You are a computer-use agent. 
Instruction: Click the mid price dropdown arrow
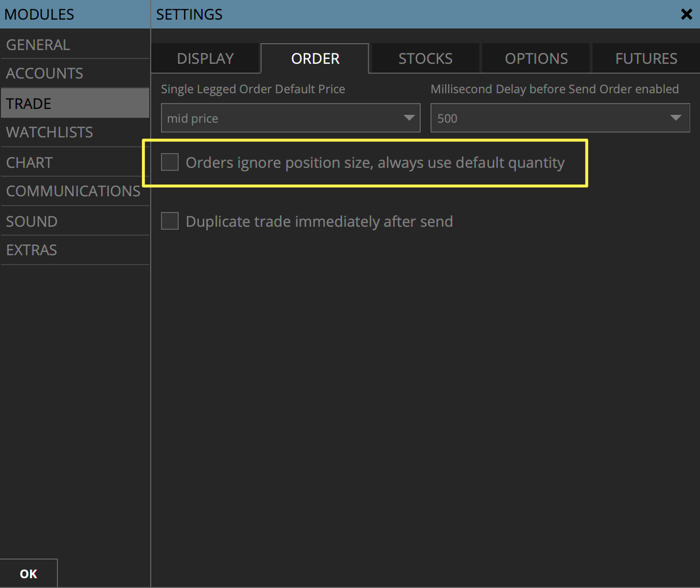point(409,118)
